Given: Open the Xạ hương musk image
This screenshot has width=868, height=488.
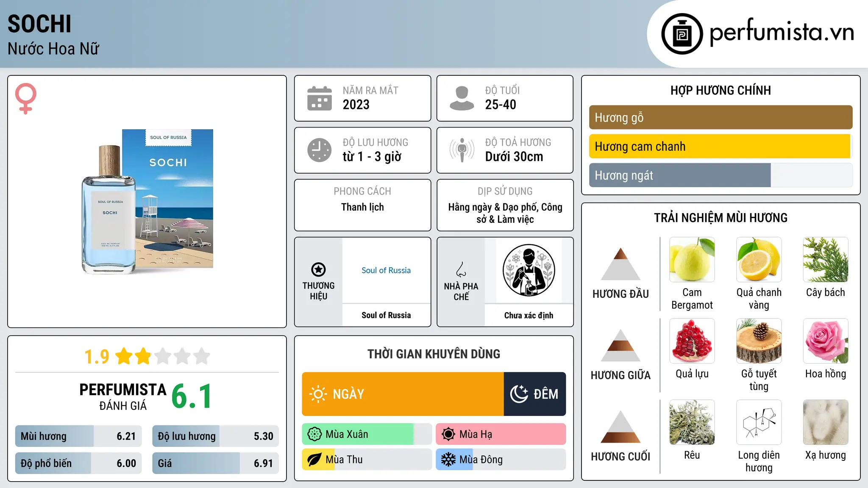Looking at the screenshot, I should click(826, 422).
